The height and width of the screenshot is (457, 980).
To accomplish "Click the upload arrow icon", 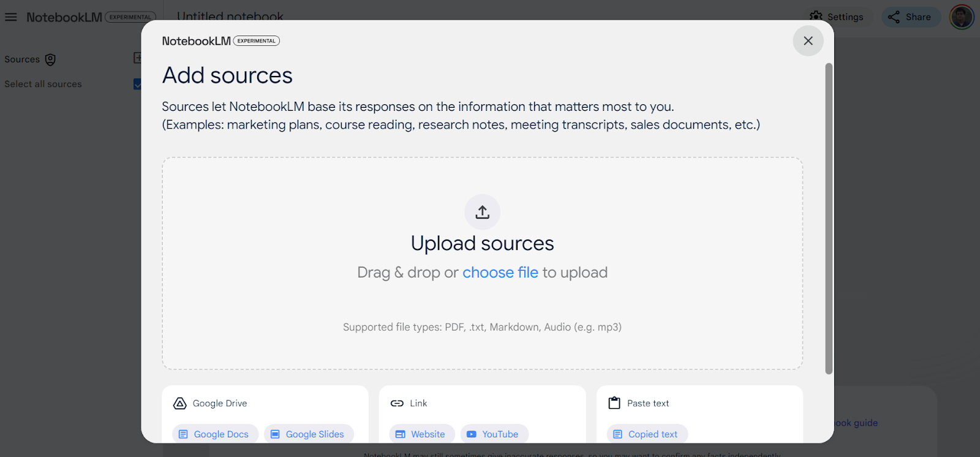I will [x=483, y=212].
